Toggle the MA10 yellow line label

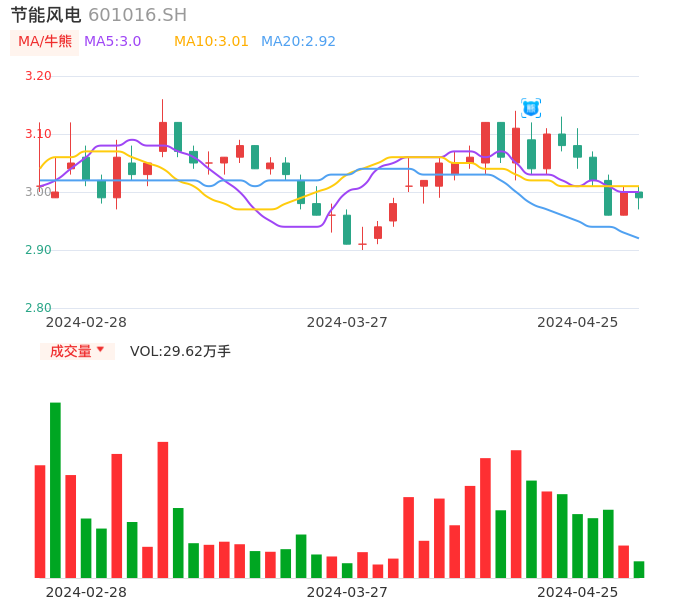point(211,42)
